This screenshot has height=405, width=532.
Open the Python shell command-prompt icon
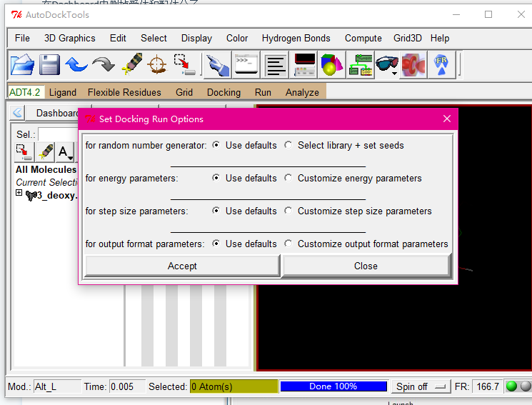(x=246, y=65)
